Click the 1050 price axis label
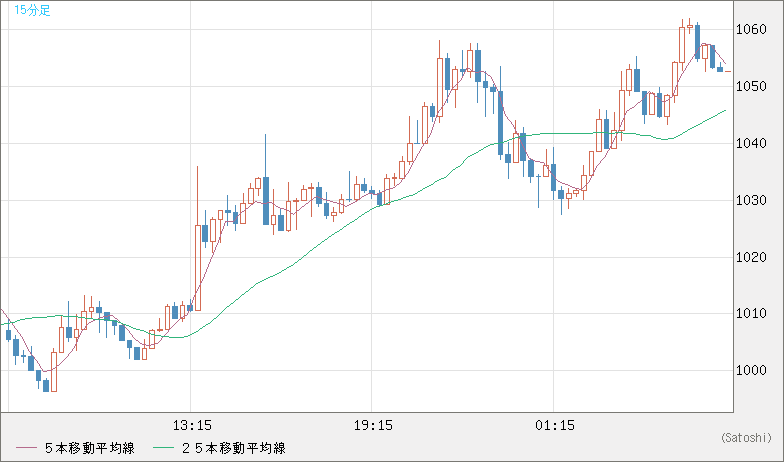The image size is (784, 462). [x=751, y=86]
